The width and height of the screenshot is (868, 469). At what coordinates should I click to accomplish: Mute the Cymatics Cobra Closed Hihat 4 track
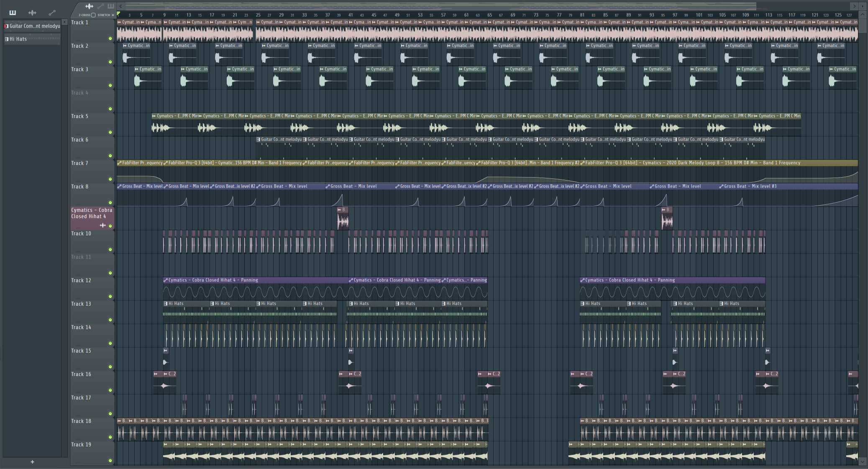(110, 226)
